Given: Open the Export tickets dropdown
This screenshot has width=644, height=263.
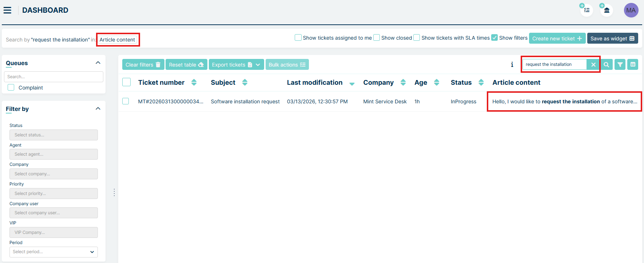Looking at the screenshot, I should (x=258, y=65).
